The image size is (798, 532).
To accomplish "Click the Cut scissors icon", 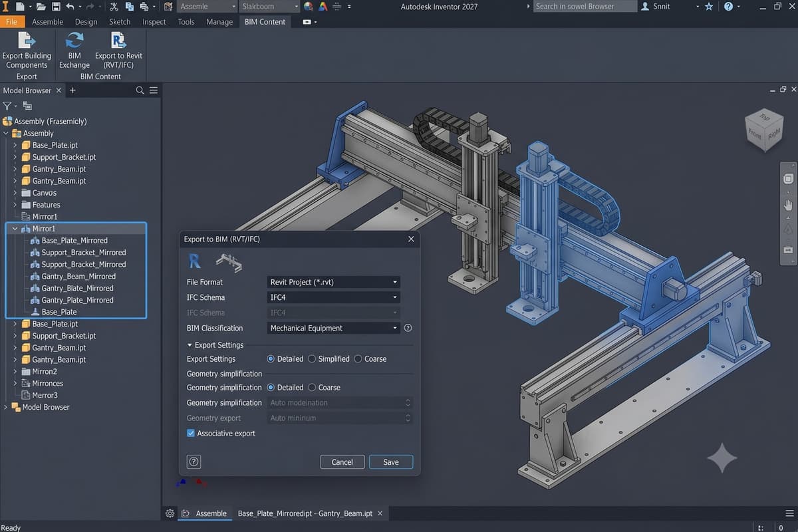I will click(x=114, y=7).
